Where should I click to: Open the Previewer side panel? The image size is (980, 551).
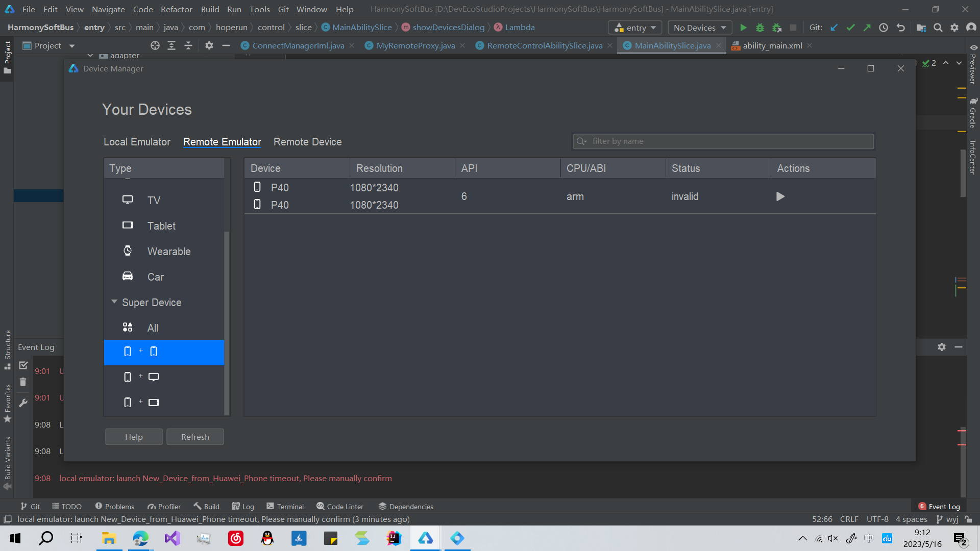[x=973, y=64]
